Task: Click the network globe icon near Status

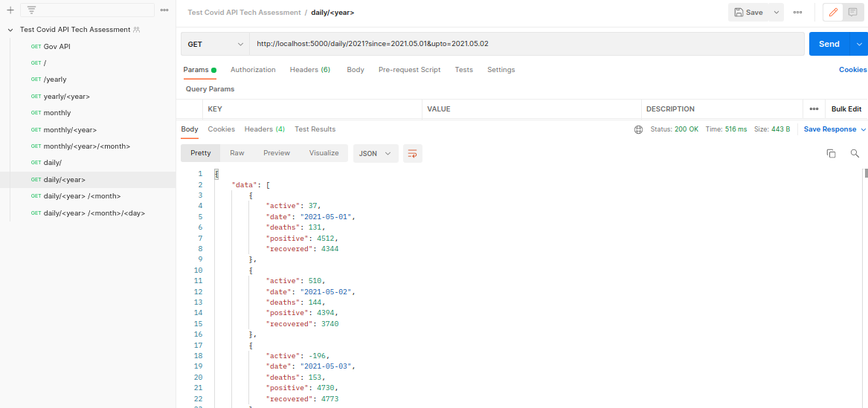Action: click(638, 129)
